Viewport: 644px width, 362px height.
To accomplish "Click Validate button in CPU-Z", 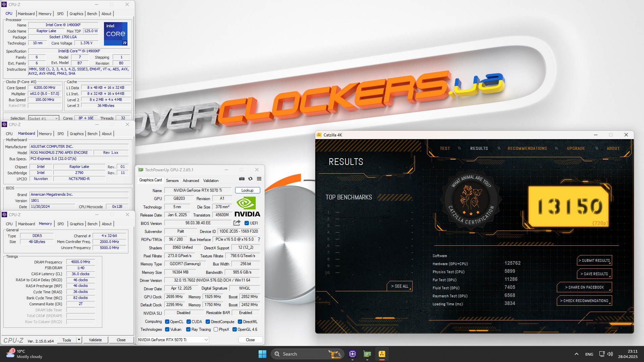I will coord(95,340).
